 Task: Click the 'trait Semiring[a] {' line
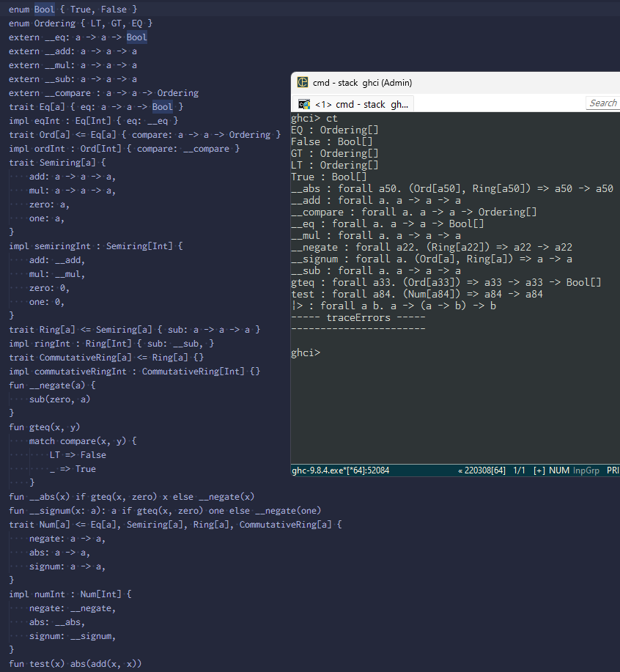pos(57,163)
